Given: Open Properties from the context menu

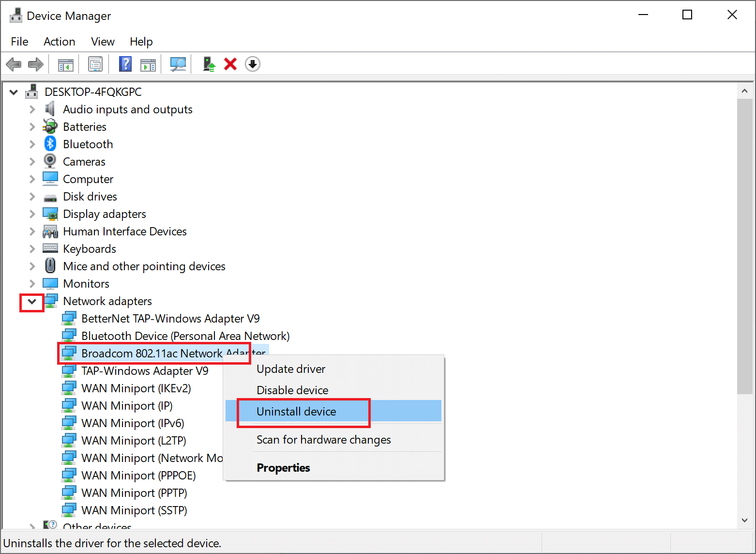Looking at the screenshot, I should point(283,468).
